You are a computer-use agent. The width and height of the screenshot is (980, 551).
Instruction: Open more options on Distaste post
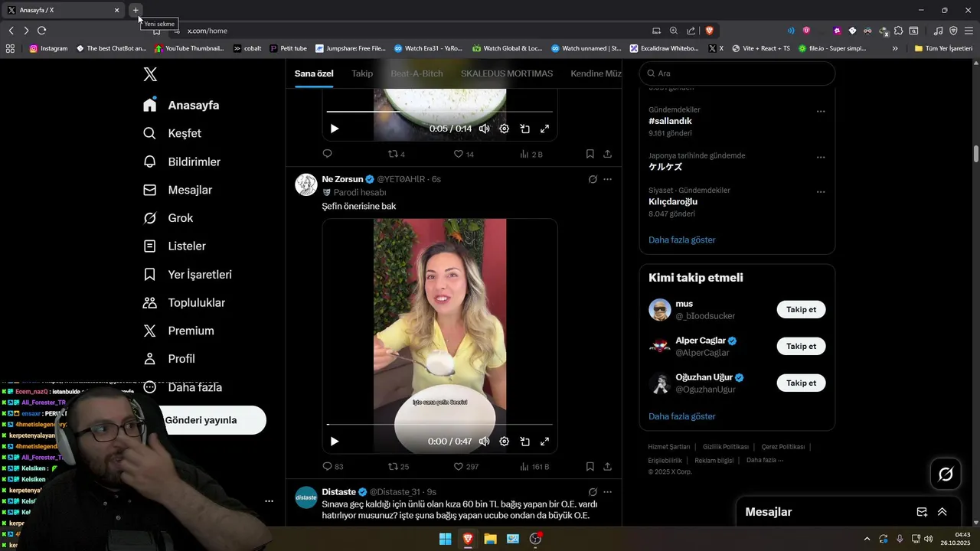[x=607, y=492]
